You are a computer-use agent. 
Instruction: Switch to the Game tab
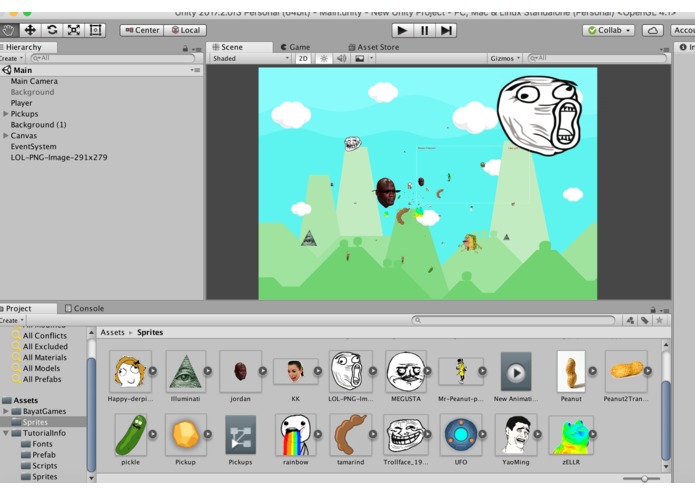296,47
